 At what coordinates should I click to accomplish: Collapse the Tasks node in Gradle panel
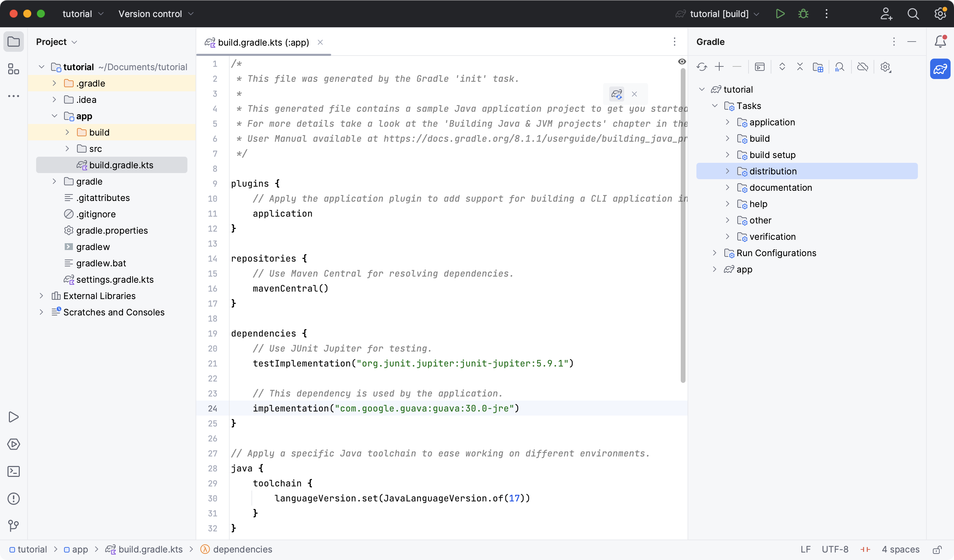[x=714, y=106]
